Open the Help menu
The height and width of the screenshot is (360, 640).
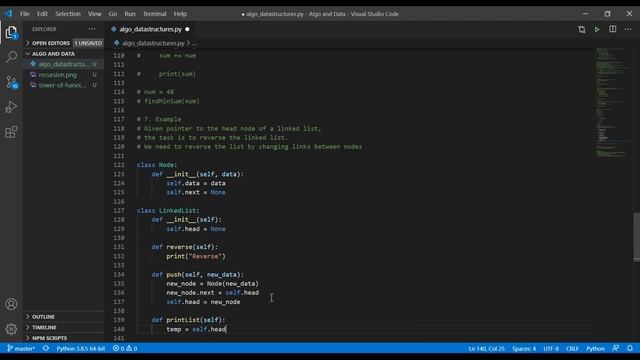(x=180, y=14)
